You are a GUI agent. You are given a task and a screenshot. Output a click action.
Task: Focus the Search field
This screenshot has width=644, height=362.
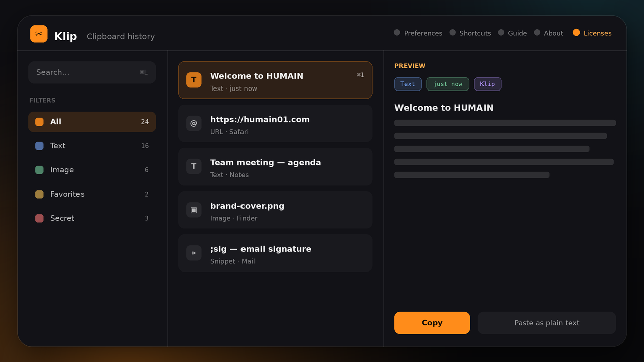coord(92,72)
